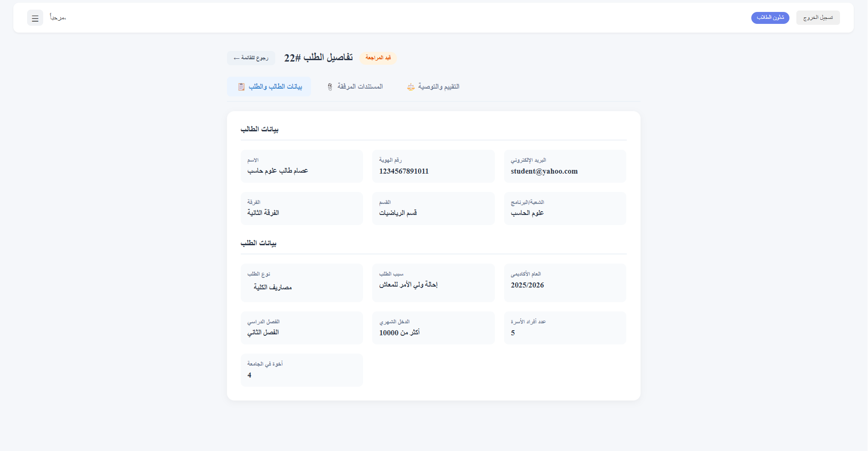Open the hamburger navigation menu
The width and height of the screenshot is (868, 451).
[34, 17]
